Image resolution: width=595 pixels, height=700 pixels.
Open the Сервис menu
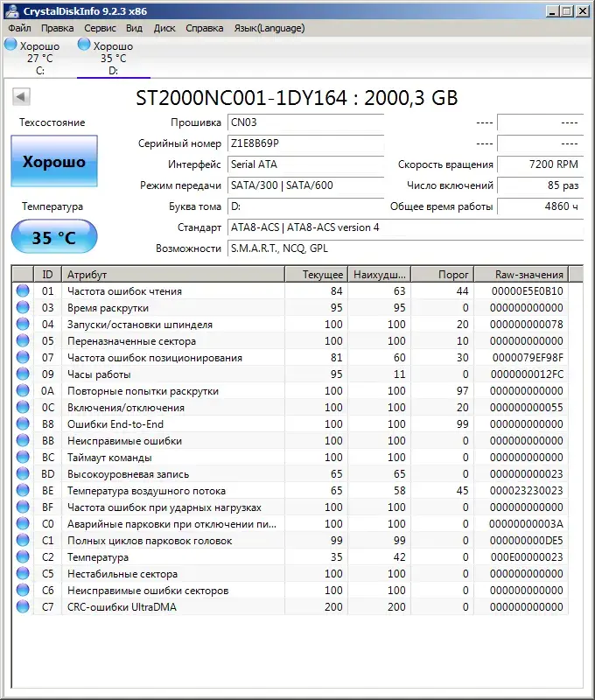pyautogui.click(x=100, y=28)
